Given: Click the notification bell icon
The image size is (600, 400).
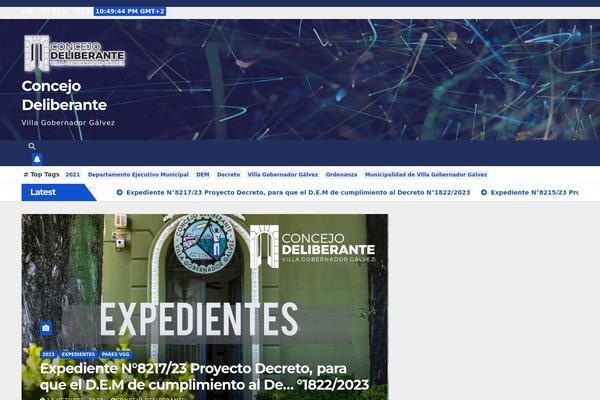Looking at the screenshot, I should pos(37,159).
